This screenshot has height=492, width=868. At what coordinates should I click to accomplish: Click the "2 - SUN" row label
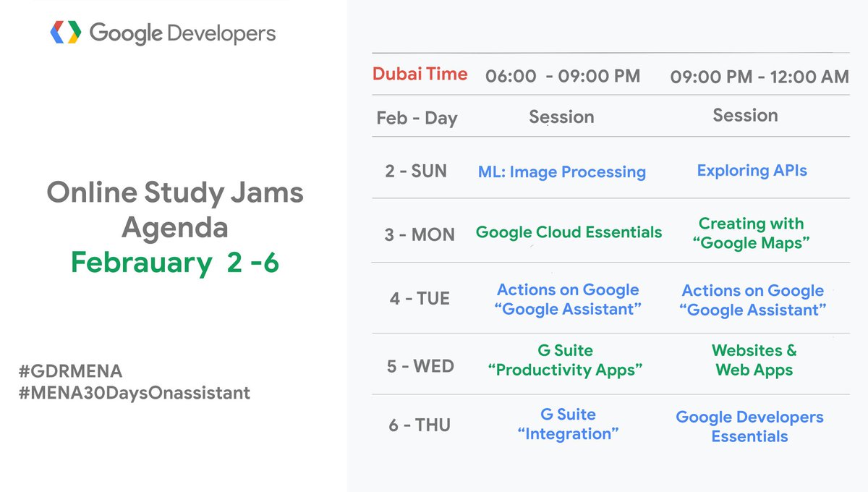tap(416, 171)
